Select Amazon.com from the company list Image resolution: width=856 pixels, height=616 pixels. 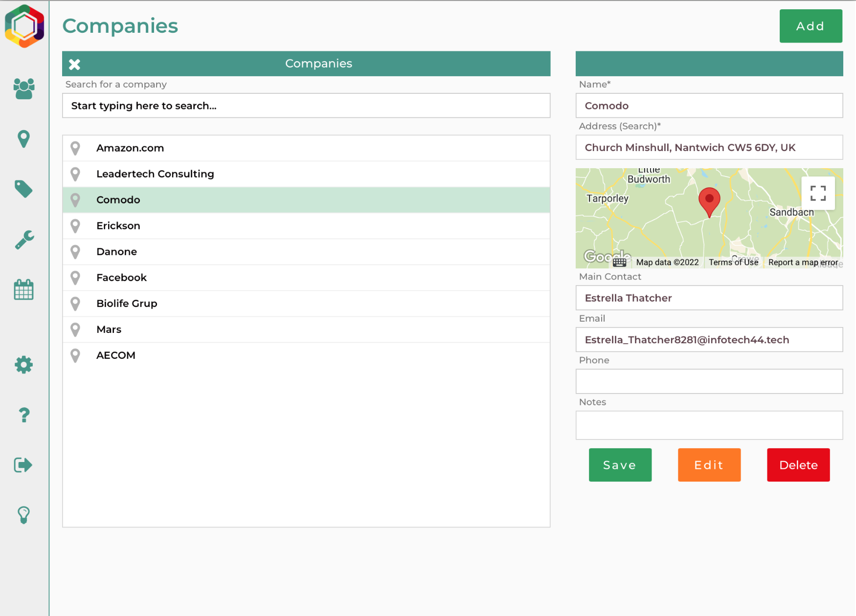[x=306, y=148]
